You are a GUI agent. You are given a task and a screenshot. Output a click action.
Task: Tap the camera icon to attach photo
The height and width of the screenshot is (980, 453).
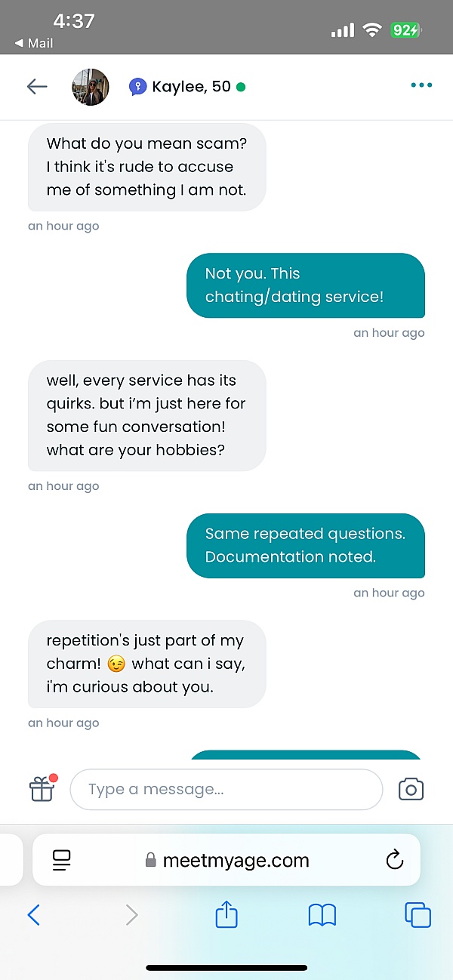click(411, 790)
